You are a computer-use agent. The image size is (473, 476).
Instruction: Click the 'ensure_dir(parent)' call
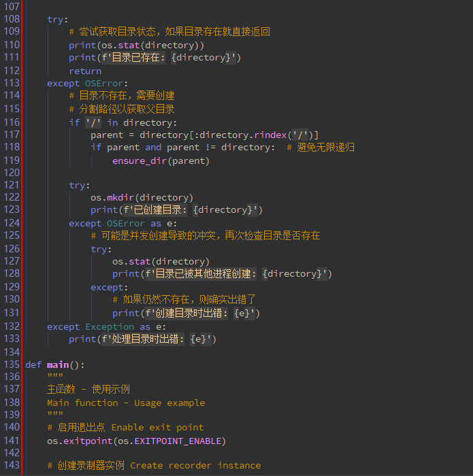click(x=161, y=161)
